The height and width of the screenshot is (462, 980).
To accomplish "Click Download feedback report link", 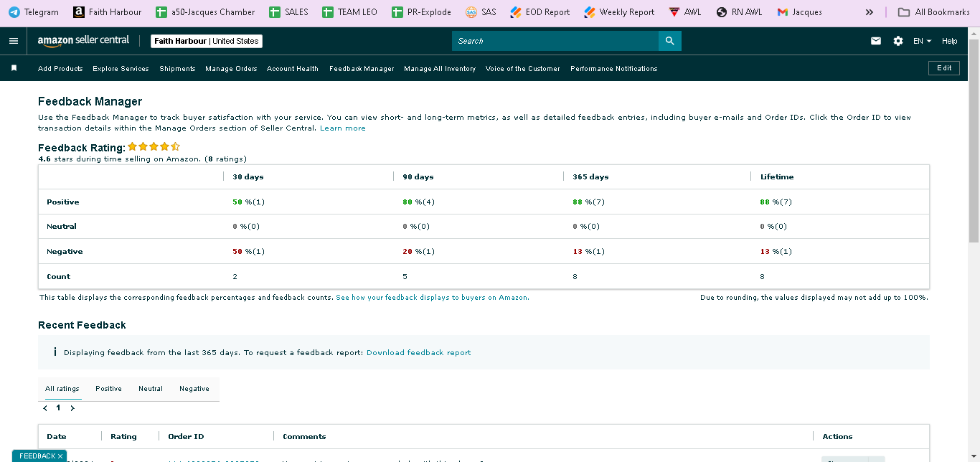I will (x=419, y=352).
